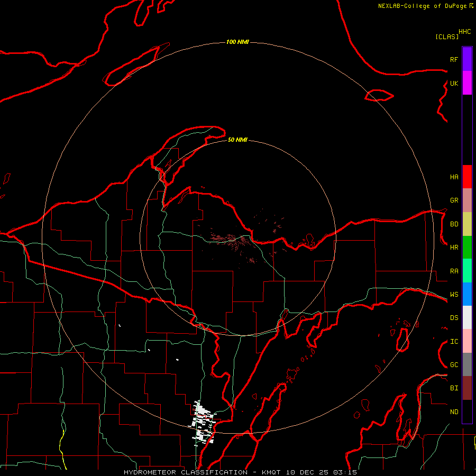Click the KMQT radar station identifier
This screenshot has width=476, height=476.
tap(271, 472)
